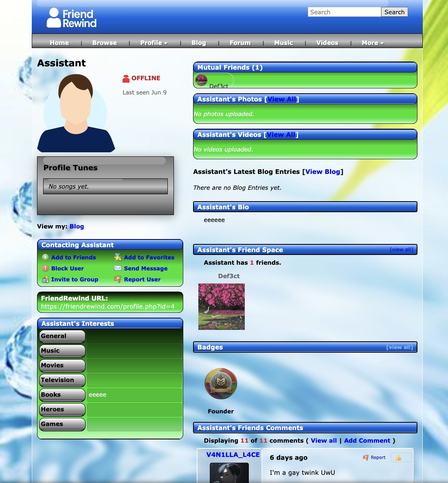The image size is (448, 483).
Task: Click the 'eeeee' Books interest value
Action: coord(97,395)
